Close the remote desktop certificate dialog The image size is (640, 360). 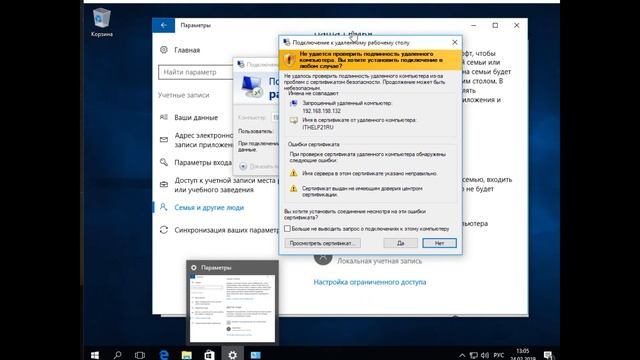click(x=455, y=42)
